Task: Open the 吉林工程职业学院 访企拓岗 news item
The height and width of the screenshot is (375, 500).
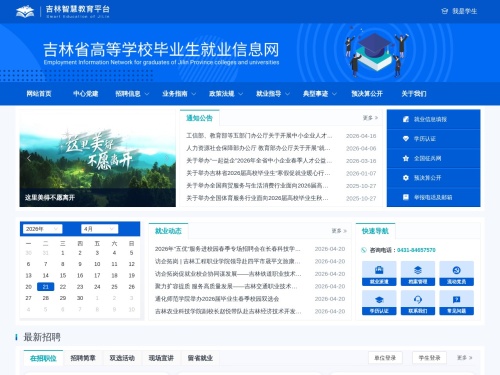Action: (x=228, y=261)
